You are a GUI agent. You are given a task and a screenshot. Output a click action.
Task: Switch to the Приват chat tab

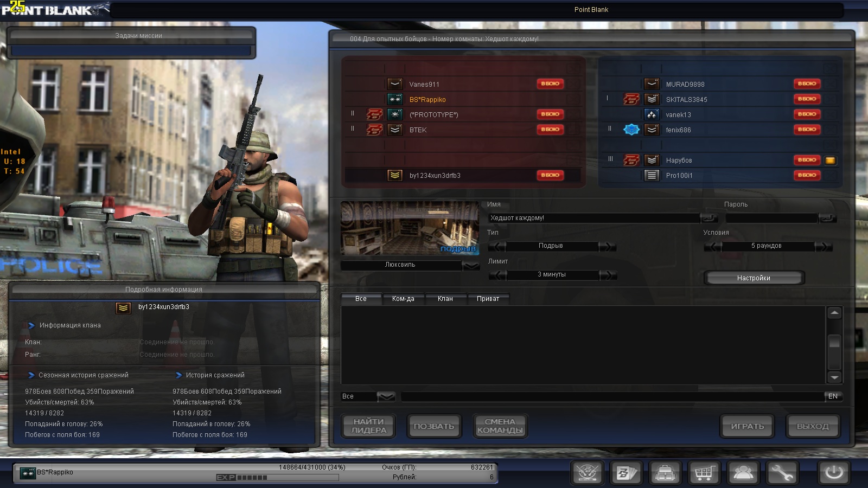click(488, 299)
